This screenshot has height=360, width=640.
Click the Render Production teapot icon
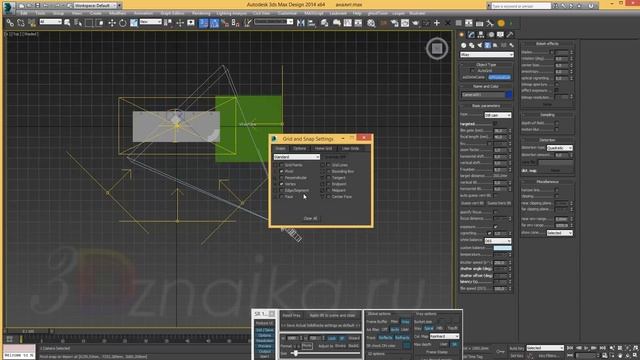[x=416, y=23]
